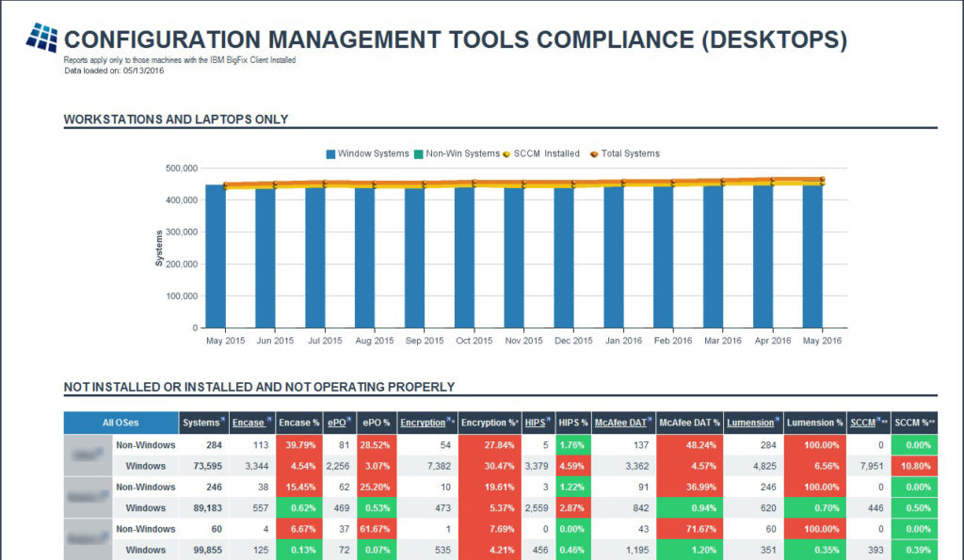Click the SCCM % column header
The height and width of the screenshot is (560, 964).
[x=914, y=423]
